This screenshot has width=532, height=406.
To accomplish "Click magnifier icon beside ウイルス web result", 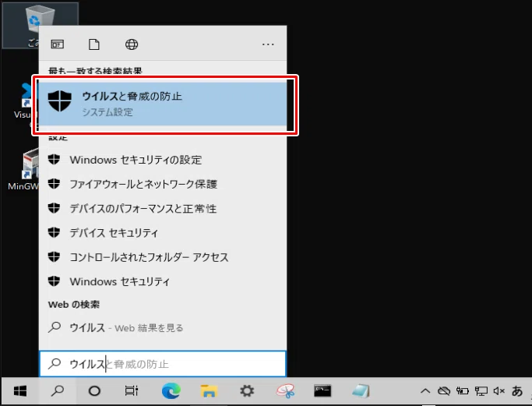I will coord(55,327).
